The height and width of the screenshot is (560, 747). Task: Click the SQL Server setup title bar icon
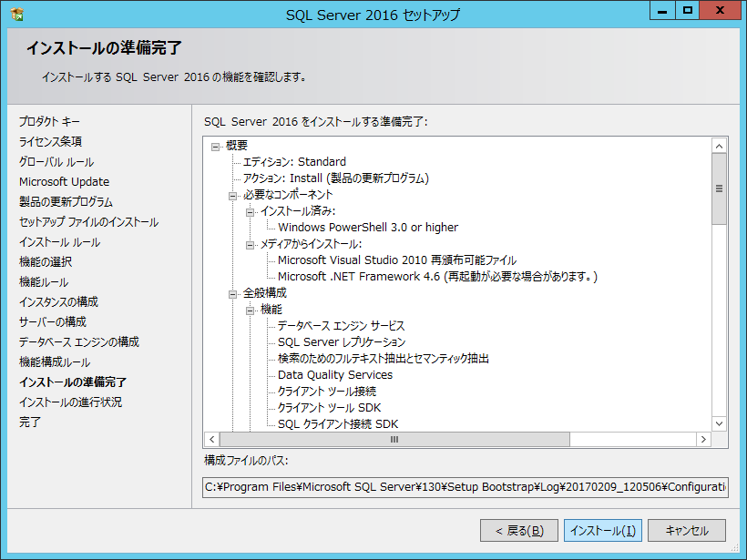[16, 15]
